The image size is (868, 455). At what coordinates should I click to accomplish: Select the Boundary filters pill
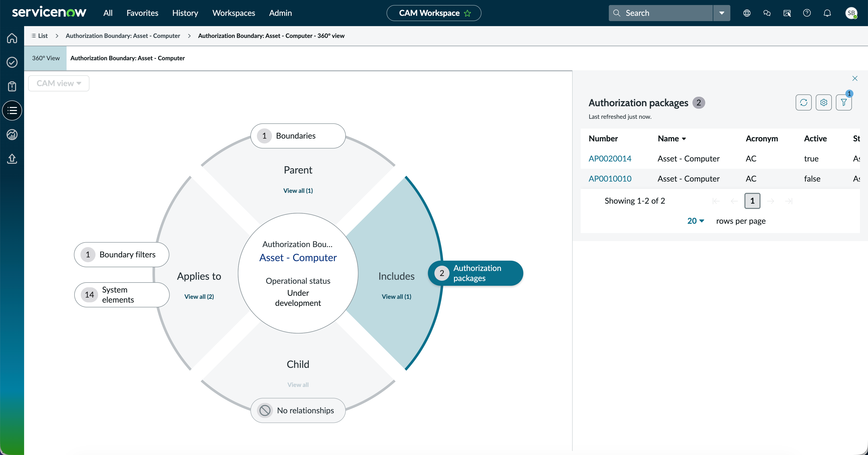point(121,255)
